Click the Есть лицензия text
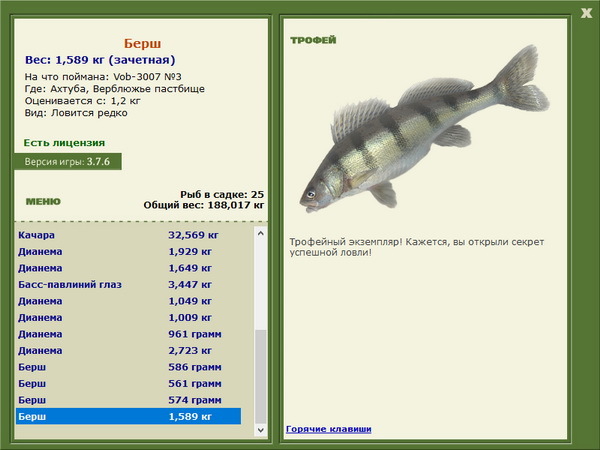Screen dimensions: 600x450 click(x=64, y=143)
